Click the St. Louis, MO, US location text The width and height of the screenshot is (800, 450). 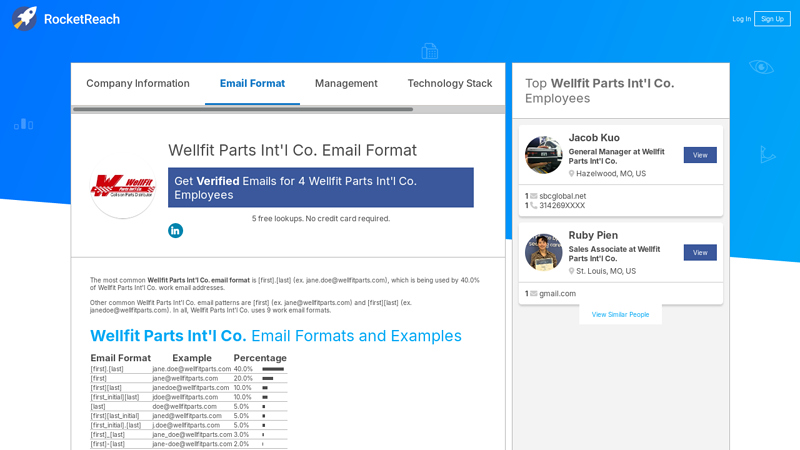pos(606,271)
